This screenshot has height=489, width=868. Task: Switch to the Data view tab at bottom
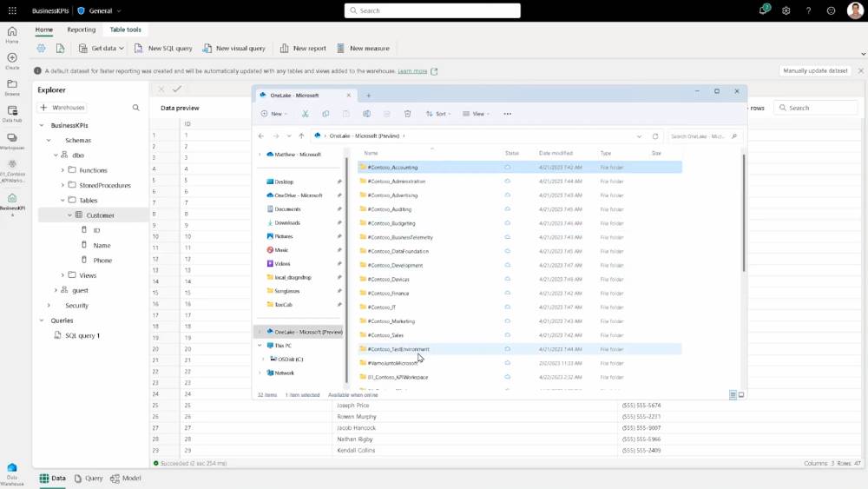click(x=53, y=478)
